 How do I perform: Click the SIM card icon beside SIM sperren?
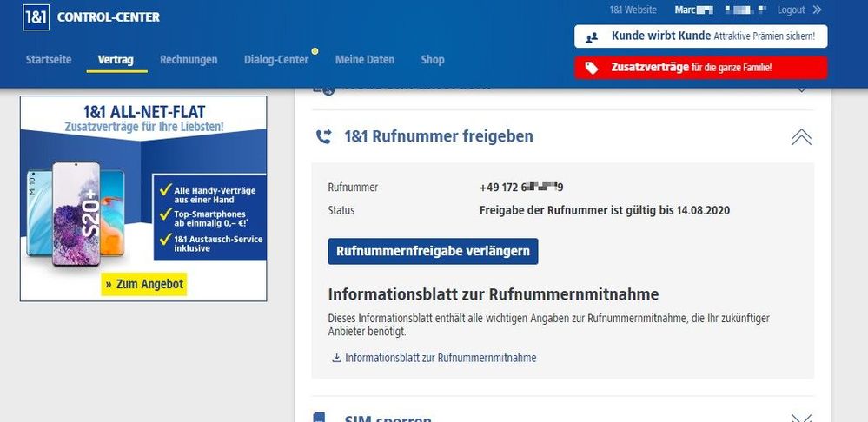pyautogui.click(x=319, y=418)
